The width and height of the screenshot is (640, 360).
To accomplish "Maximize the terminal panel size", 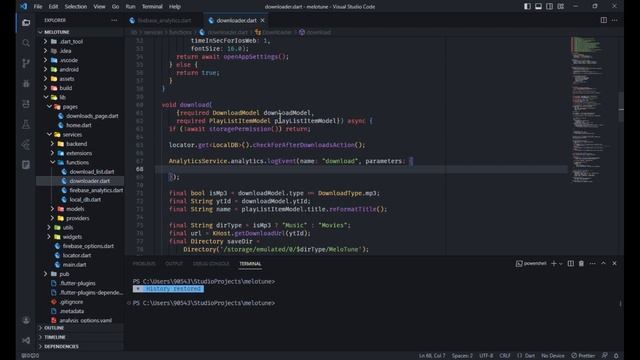I will click(x=603, y=264).
